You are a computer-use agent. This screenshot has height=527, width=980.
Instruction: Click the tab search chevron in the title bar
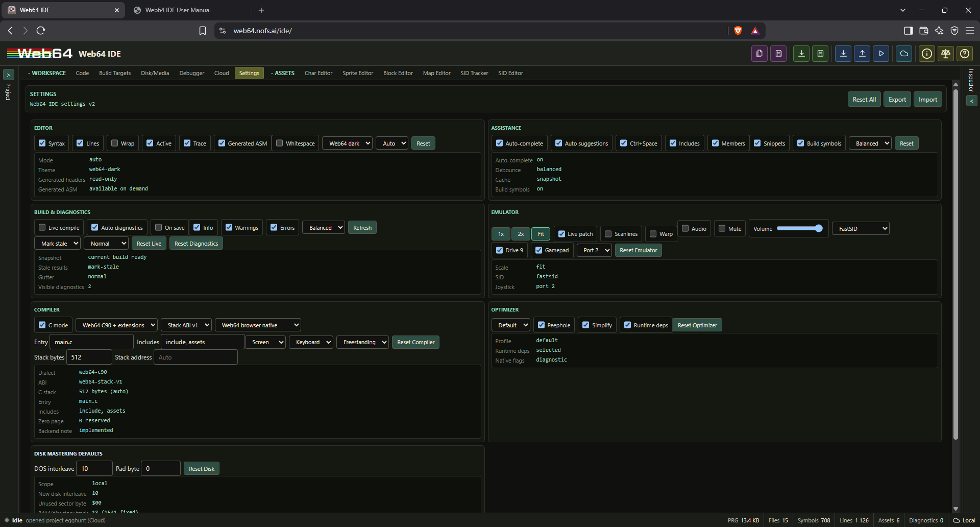tap(903, 10)
